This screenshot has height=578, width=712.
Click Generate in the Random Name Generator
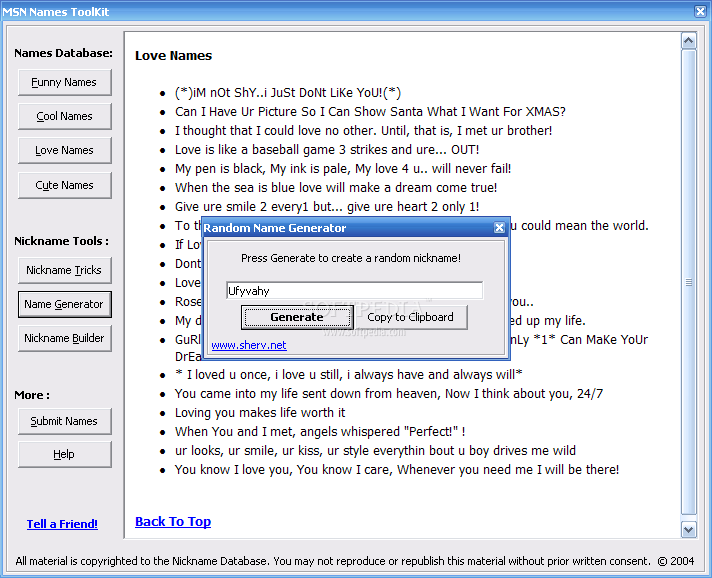pos(297,317)
